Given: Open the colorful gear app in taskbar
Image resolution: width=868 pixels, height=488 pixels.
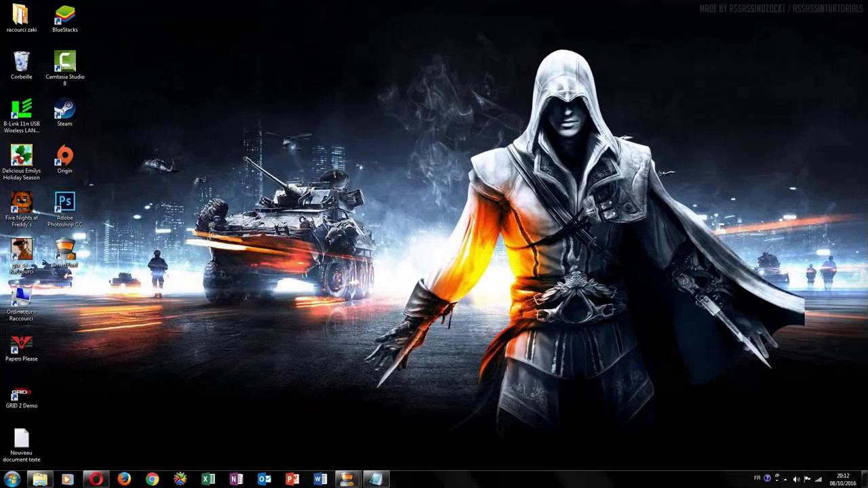Looking at the screenshot, I should tap(180, 479).
